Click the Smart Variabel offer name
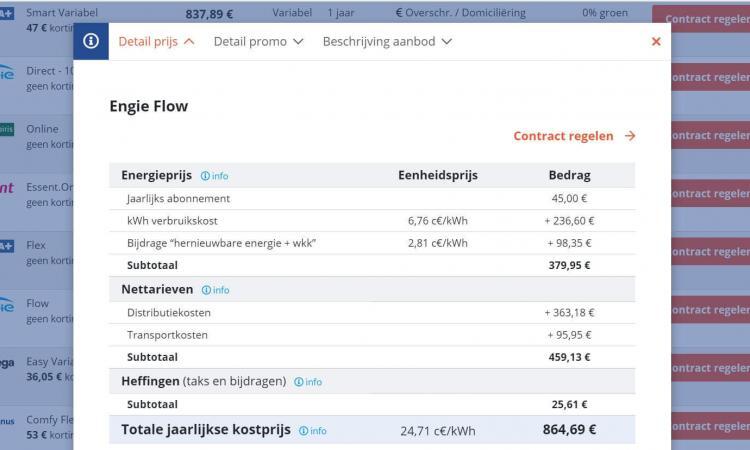The height and width of the screenshot is (450, 750). 62,12
